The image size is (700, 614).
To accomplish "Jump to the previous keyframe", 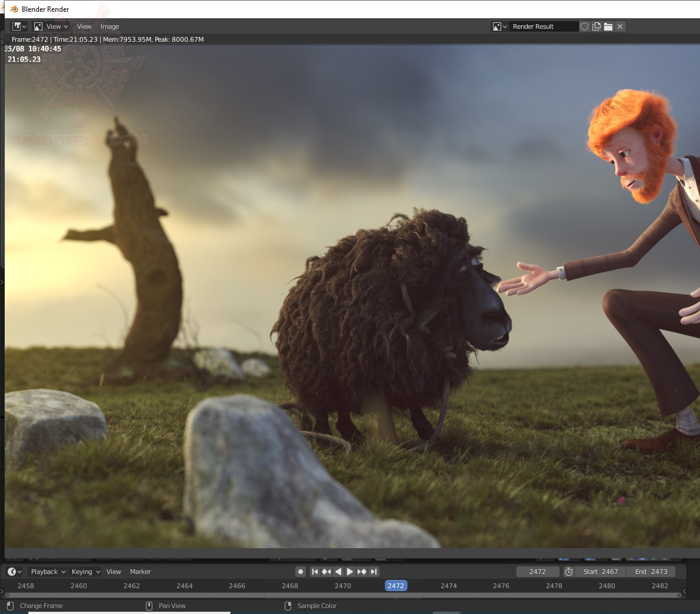I will point(326,572).
